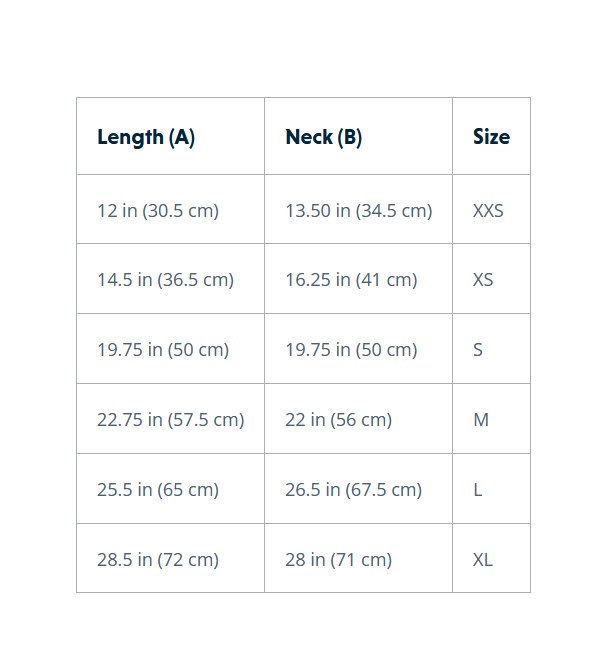The image size is (604, 663).
Task: Click the 26.5 in (67.5 cm) neck cell
Action: click(353, 490)
